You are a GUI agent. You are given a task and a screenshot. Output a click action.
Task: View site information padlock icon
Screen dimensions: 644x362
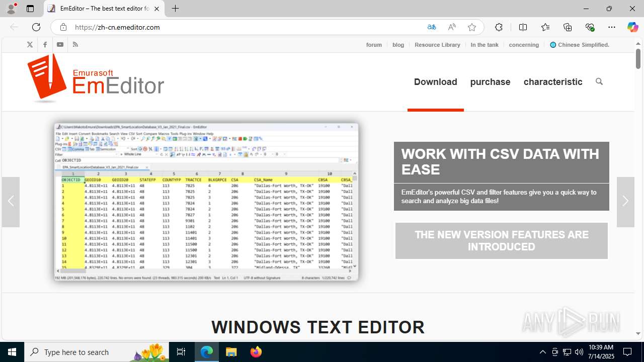63,27
